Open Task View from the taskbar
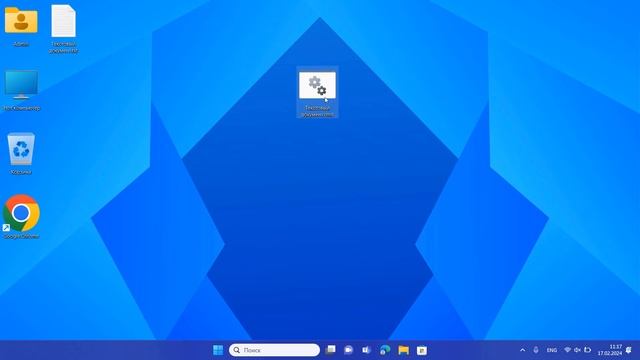Screen dimensions: 640x360 click(x=331, y=350)
